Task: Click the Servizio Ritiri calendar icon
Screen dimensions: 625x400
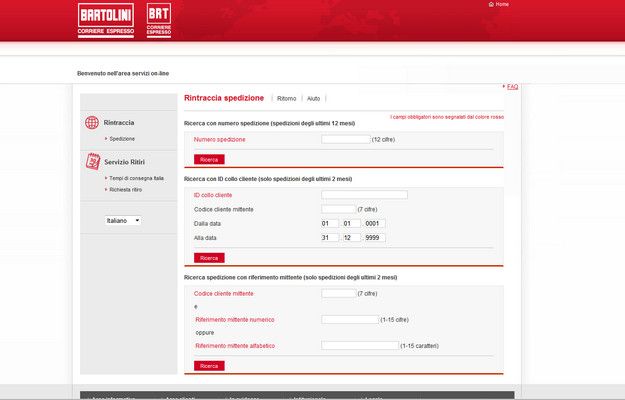Action: click(92, 161)
